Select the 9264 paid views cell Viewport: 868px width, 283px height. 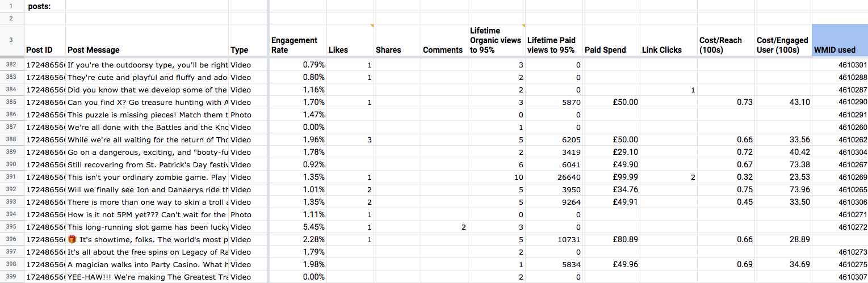pyautogui.click(x=554, y=202)
